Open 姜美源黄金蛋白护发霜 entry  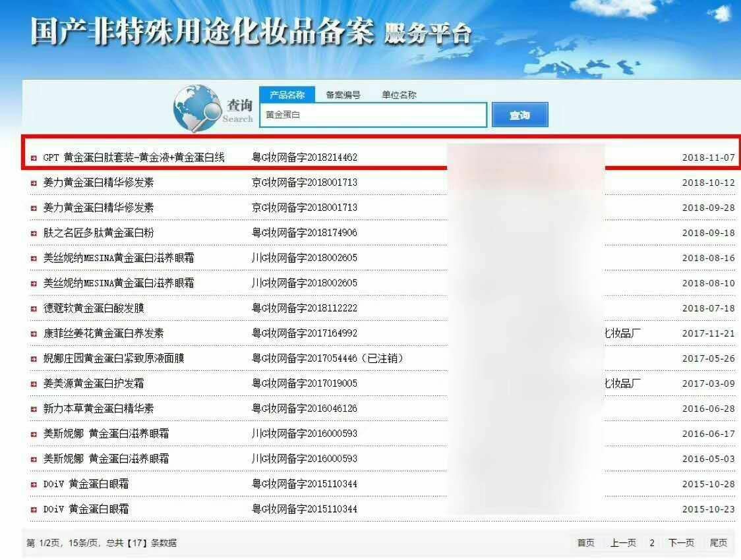point(94,384)
